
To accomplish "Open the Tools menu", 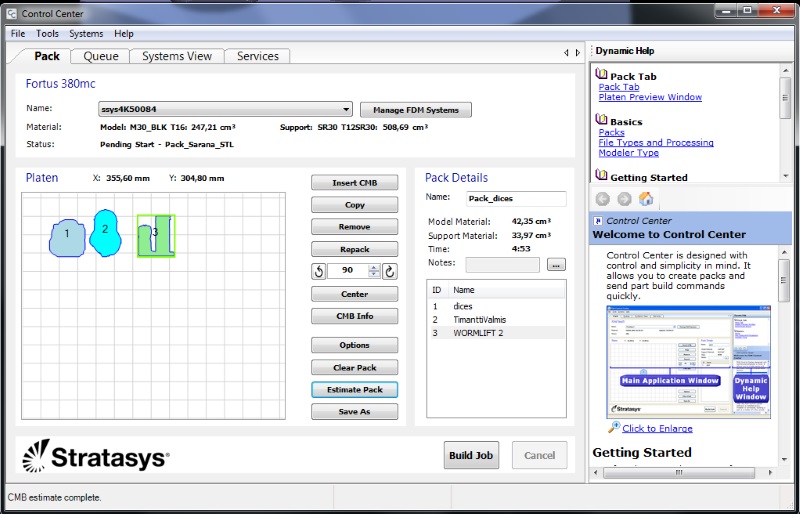I will [x=47, y=34].
